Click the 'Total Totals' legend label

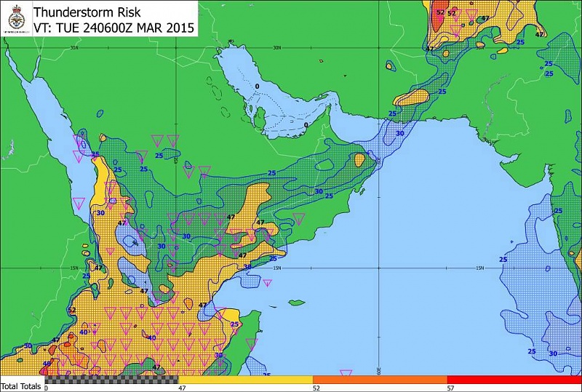point(21,386)
